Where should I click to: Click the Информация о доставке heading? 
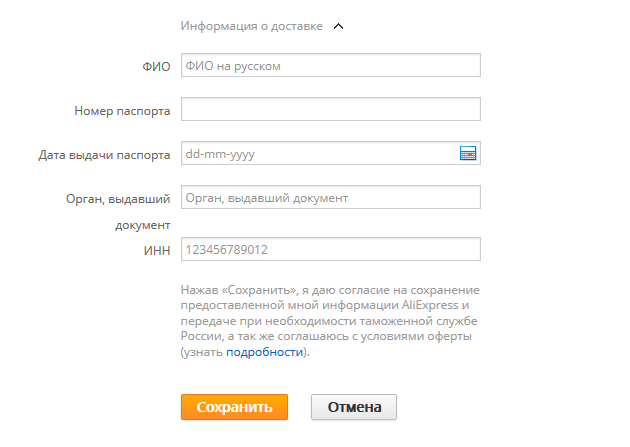[252, 26]
